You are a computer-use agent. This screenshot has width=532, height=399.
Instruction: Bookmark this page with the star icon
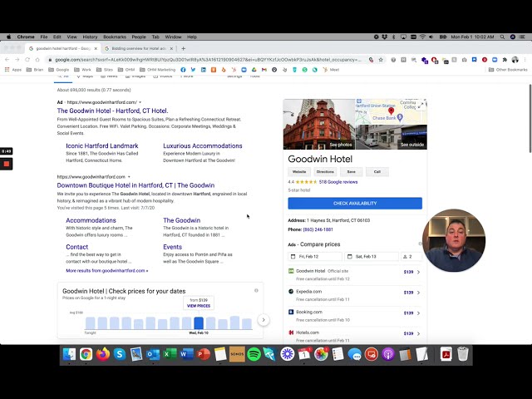[x=381, y=60]
